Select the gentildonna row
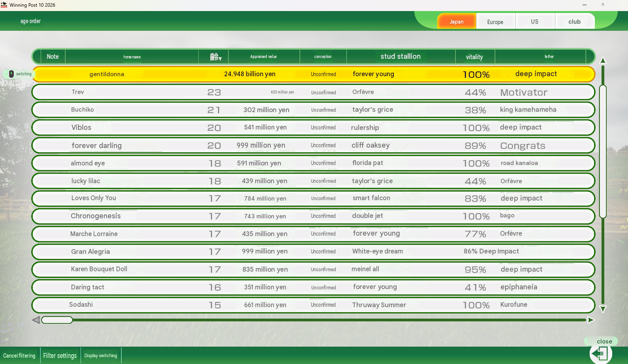 (x=313, y=74)
